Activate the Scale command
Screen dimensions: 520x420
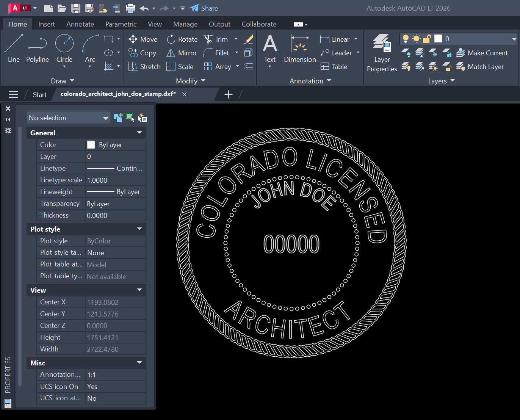[180, 66]
